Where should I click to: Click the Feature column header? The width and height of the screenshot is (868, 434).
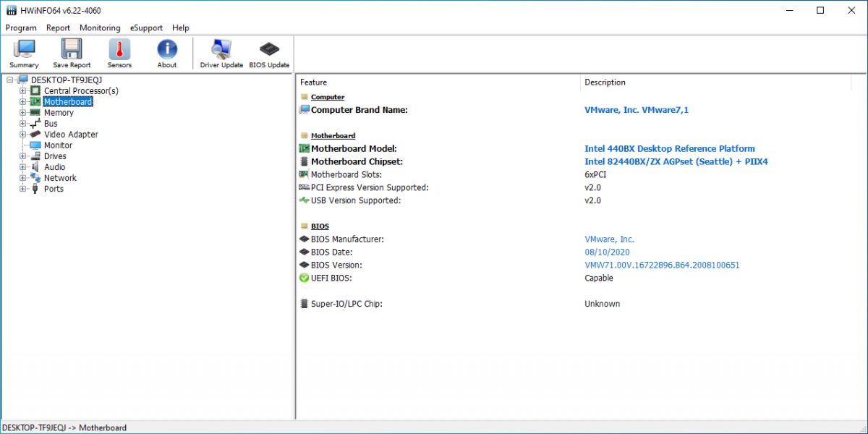click(x=314, y=82)
